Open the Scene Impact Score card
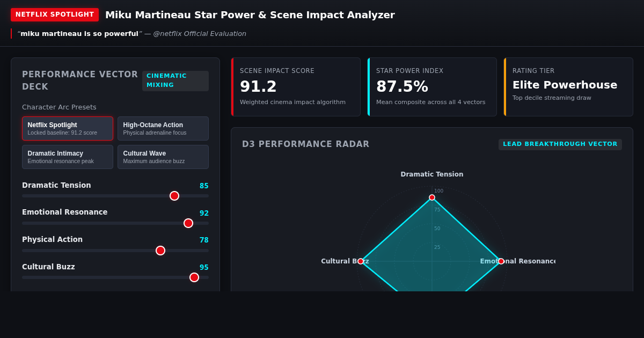644x338 pixels. coord(296,87)
